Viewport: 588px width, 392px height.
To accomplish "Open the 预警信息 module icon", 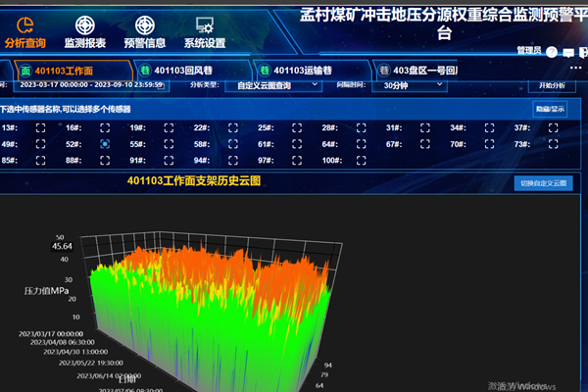I will [x=144, y=26].
